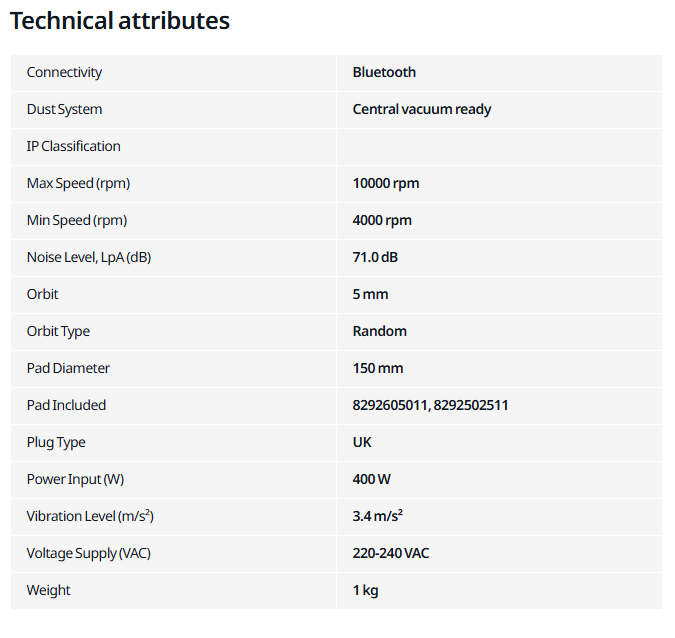Click the 4000 rpm value
This screenshot has height=638, width=675.
382,220
